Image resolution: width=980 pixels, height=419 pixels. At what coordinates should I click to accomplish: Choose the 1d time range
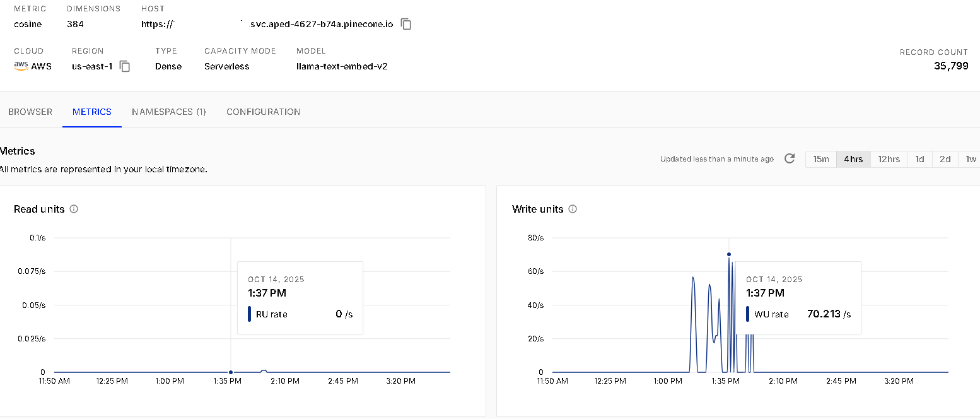tap(920, 159)
